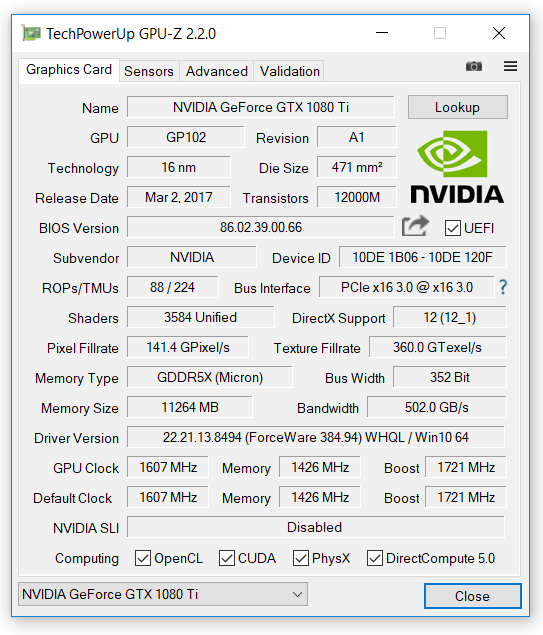This screenshot has width=543, height=635.
Task: Click the Technology field showing 16 nm
Action: point(179,167)
